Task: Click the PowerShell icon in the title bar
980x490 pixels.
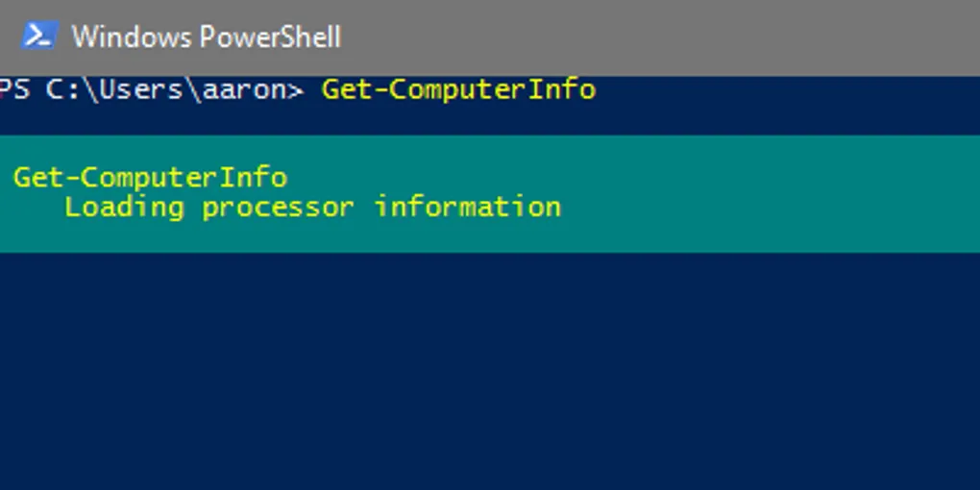Action: point(37,37)
